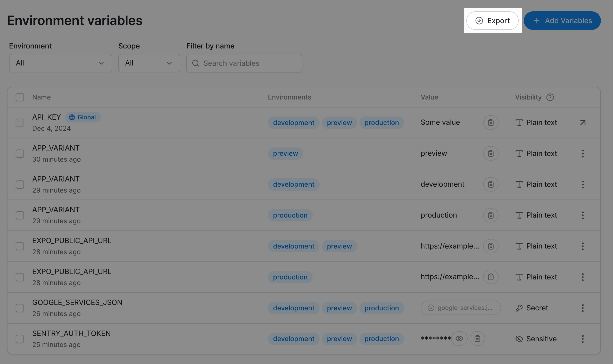613x364 pixels.
Task: Reveal the SENTRY_AUTH_TOKEN value with the eye icon
Action: 459,338
